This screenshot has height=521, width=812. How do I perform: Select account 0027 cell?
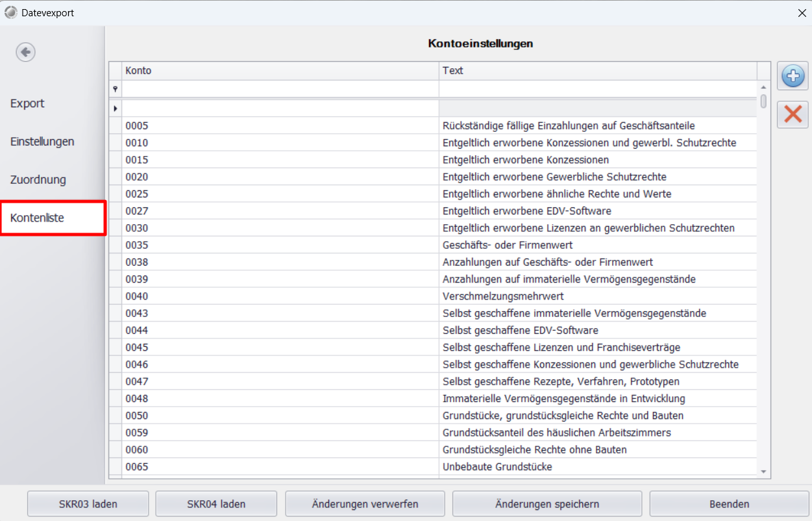click(280, 211)
